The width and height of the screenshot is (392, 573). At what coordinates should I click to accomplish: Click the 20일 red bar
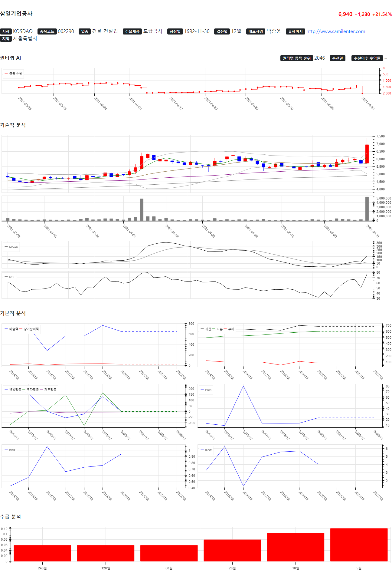point(232,550)
